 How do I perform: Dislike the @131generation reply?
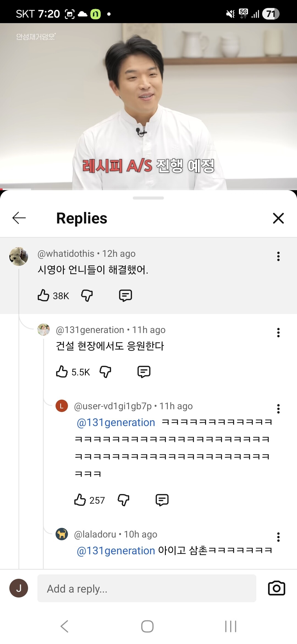pos(105,372)
